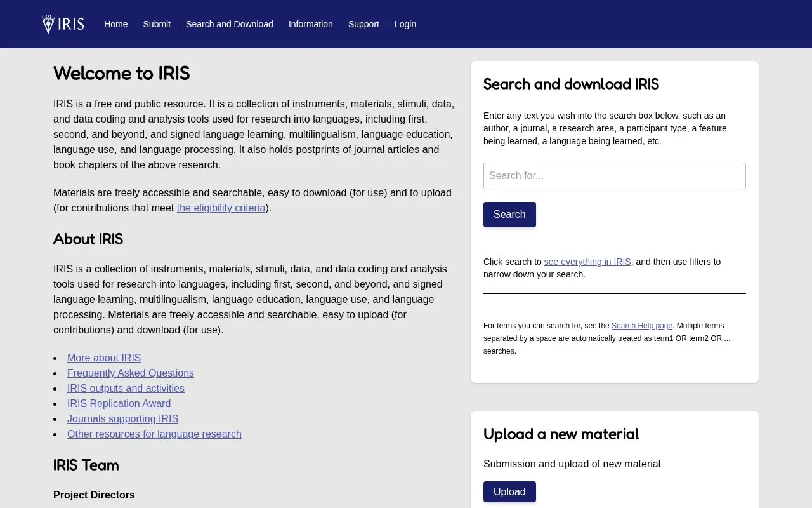The height and width of the screenshot is (508, 812).
Task: Click the 'About IRIS' heading
Action: (x=88, y=239)
